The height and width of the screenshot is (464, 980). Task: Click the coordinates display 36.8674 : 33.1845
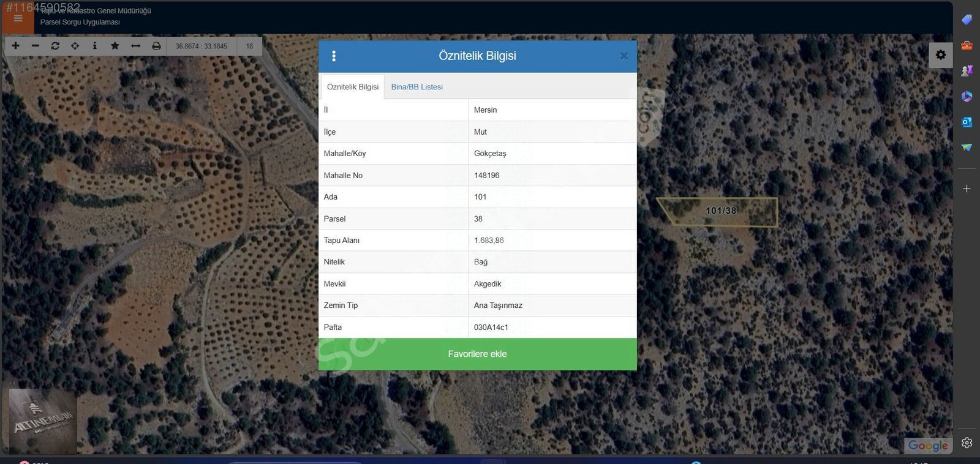[x=201, y=46]
